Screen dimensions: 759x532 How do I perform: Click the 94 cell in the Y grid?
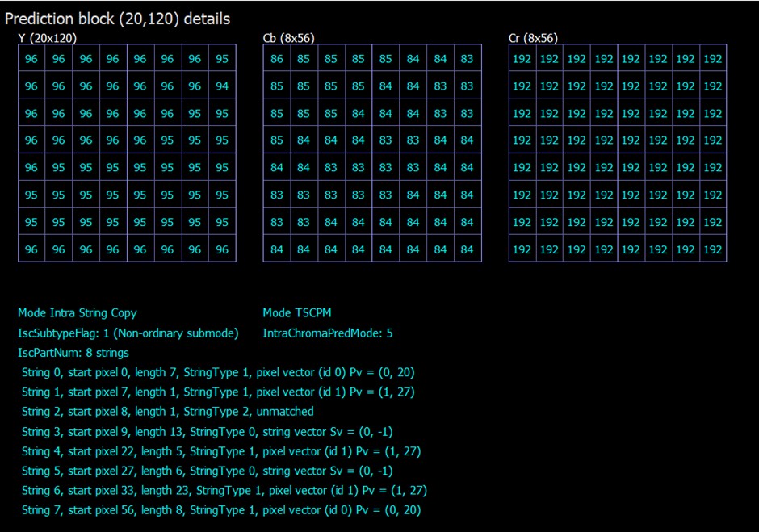pyautogui.click(x=222, y=86)
